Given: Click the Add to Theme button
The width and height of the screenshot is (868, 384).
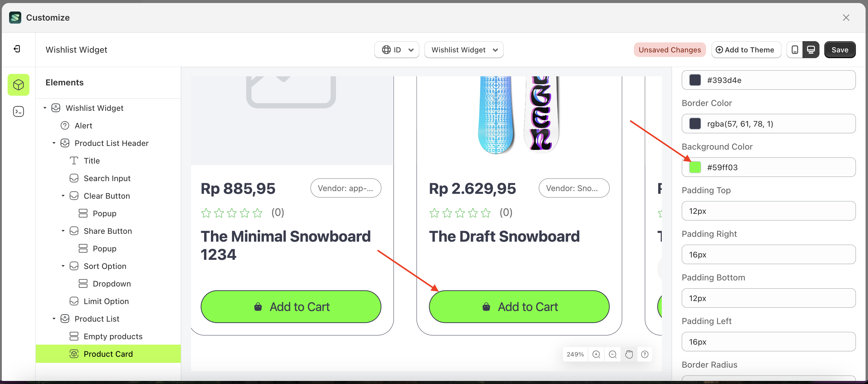Looking at the screenshot, I should tap(746, 49).
